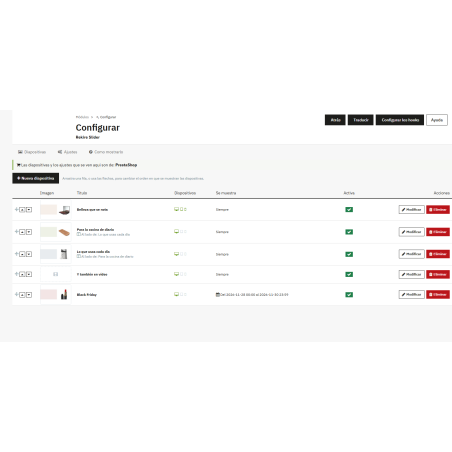
Task: Modificar the Y también en vídeo slide
Action: click(412, 274)
